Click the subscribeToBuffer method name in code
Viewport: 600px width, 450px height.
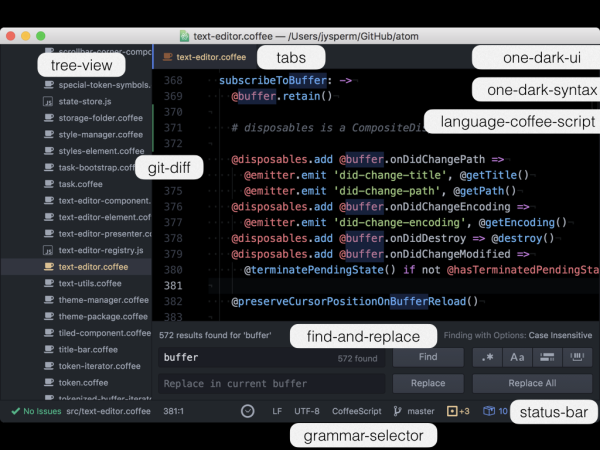point(273,80)
